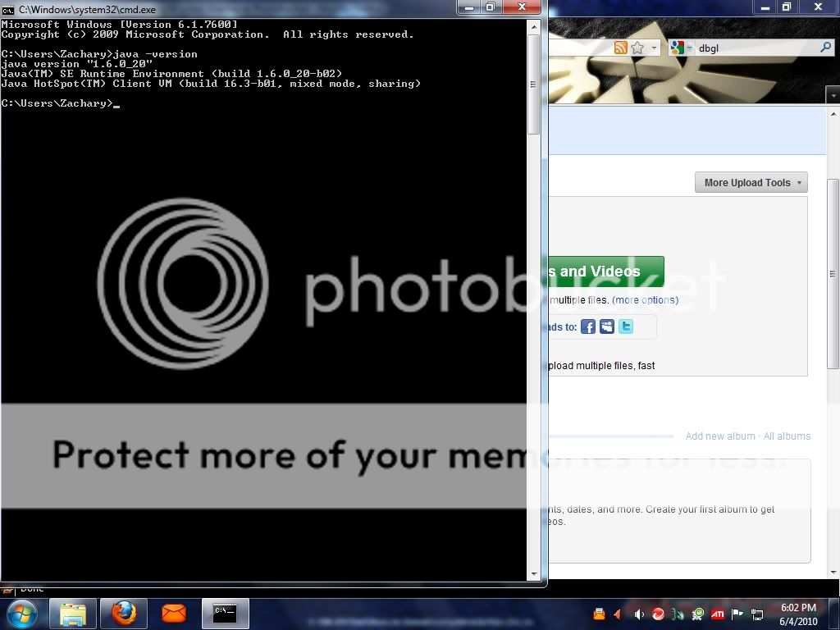Open the More Upload Tools dropdown

pos(751,183)
